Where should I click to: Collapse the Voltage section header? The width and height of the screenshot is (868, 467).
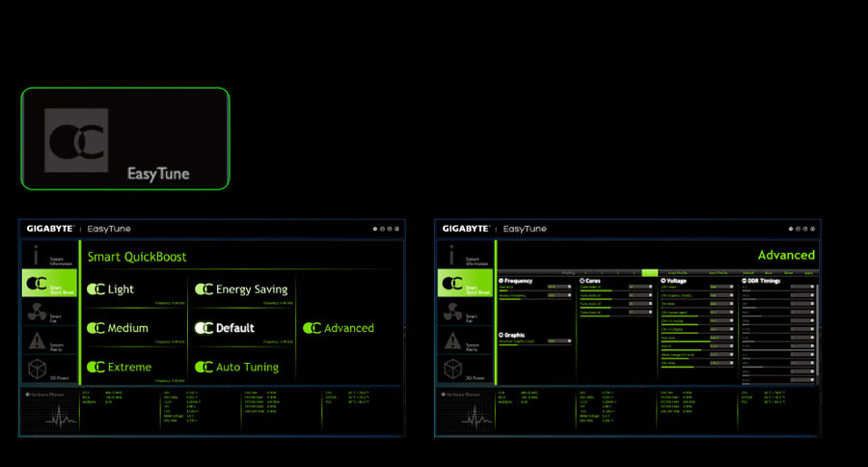point(664,281)
